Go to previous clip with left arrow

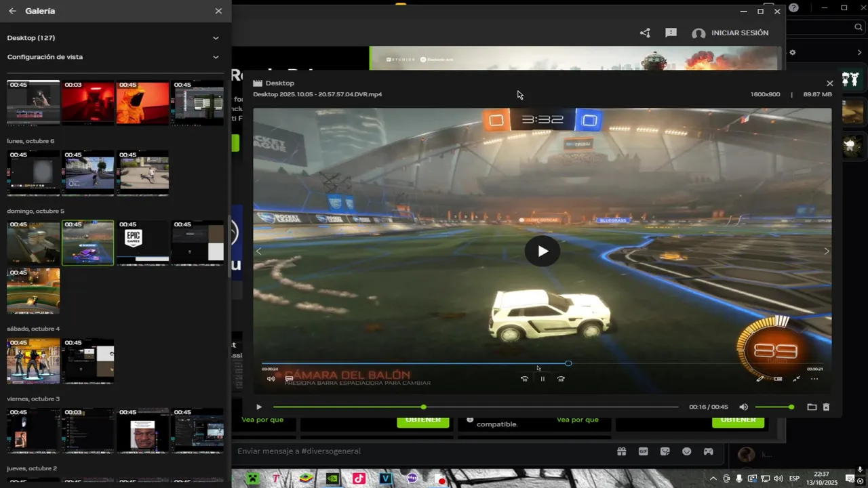click(258, 251)
